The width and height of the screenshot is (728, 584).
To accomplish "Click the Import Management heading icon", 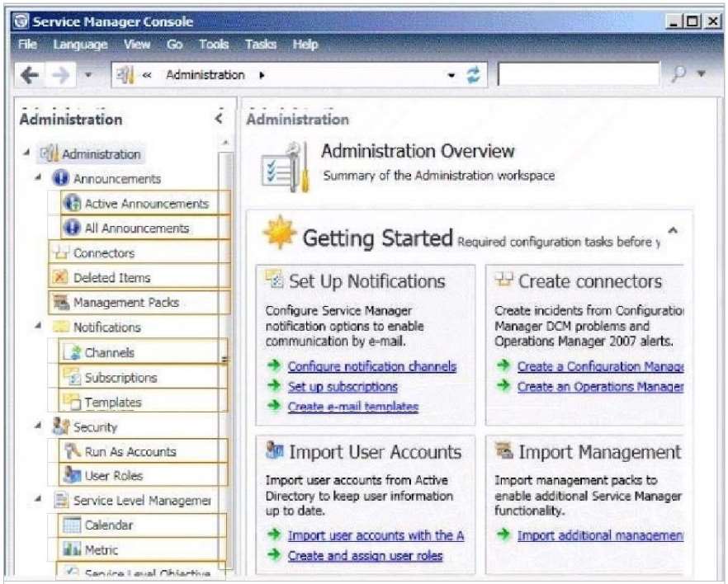I will click(503, 450).
